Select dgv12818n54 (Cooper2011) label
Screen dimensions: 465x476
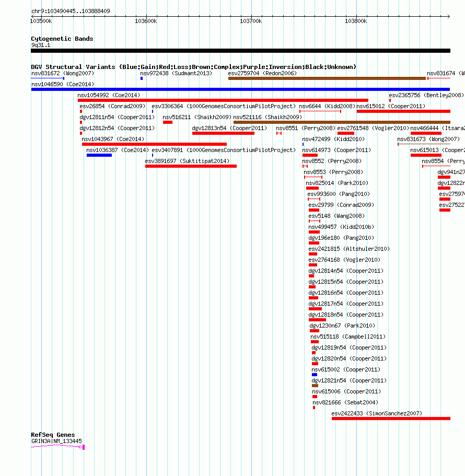(x=346, y=315)
